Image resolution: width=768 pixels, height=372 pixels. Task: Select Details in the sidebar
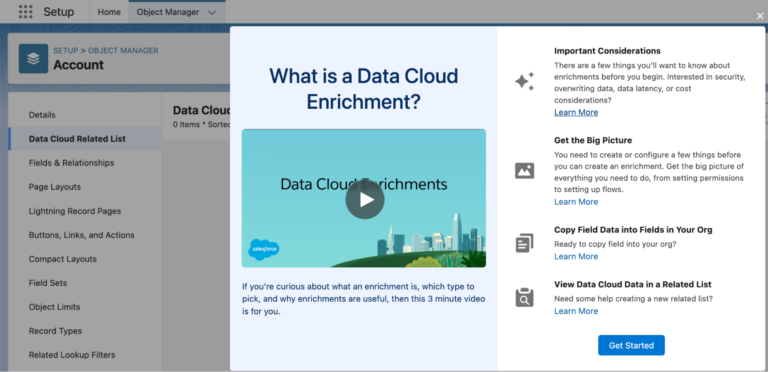pyautogui.click(x=85, y=115)
